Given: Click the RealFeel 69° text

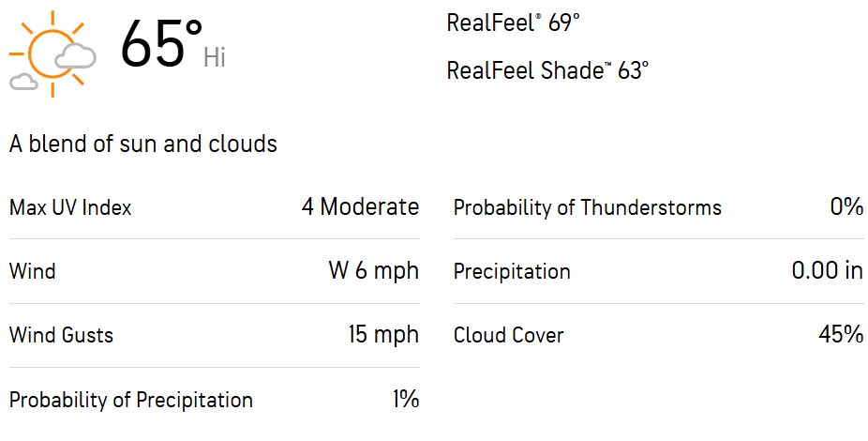Looking at the screenshot, I should [x=513, y=23].
